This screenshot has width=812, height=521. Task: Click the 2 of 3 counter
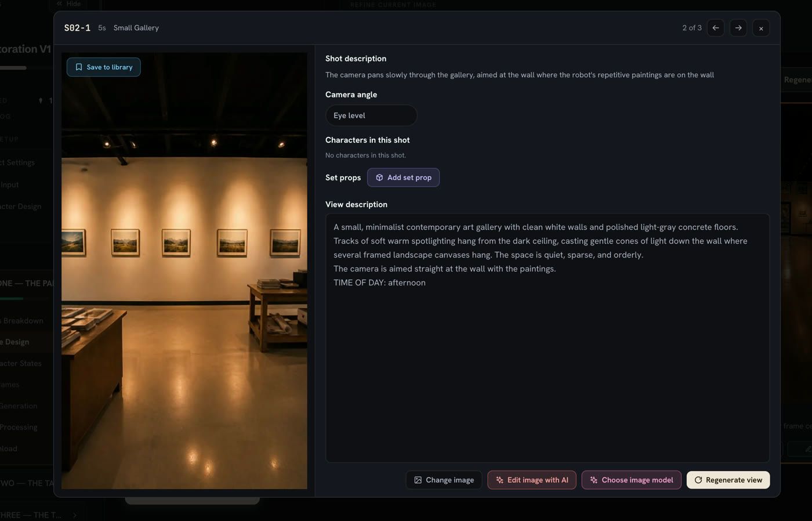point(692,28)
